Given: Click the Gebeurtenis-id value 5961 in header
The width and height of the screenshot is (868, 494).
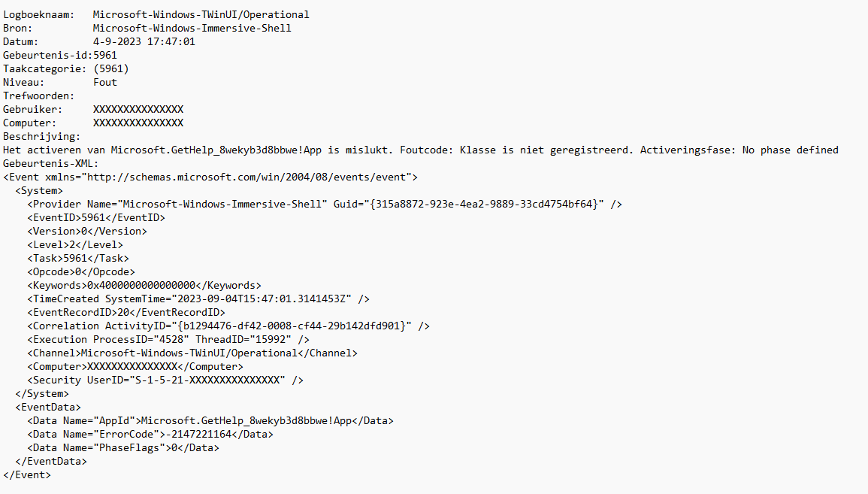Looking at the screenshot, I should click(x=105, y=56).
